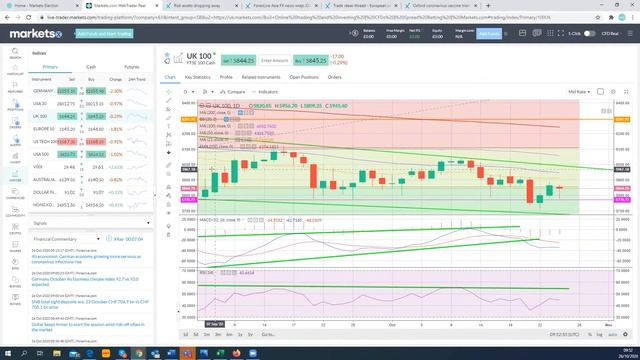Click fullscreen icon in the top header
Screen dimensions: 640x360
click(x=561, y=33)
